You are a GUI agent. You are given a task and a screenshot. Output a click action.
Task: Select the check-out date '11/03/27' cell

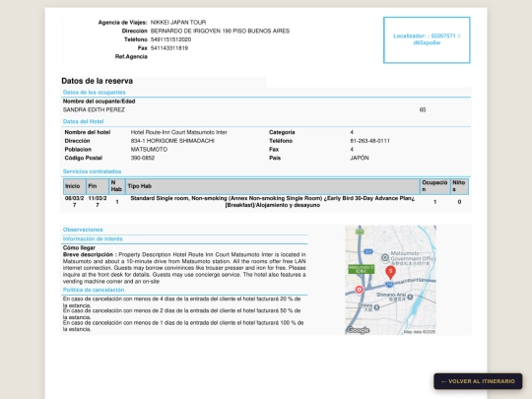click(x=98, y=202)
